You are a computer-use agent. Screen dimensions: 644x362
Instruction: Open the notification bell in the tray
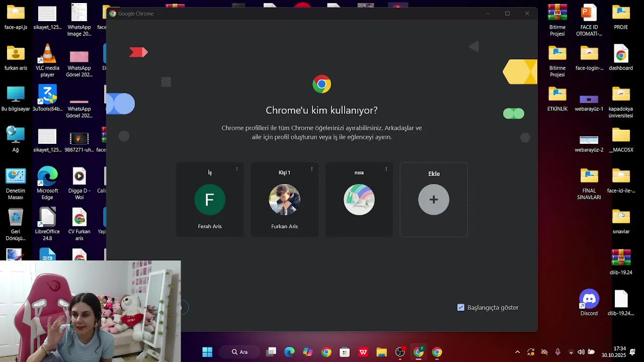click(632, 352)
